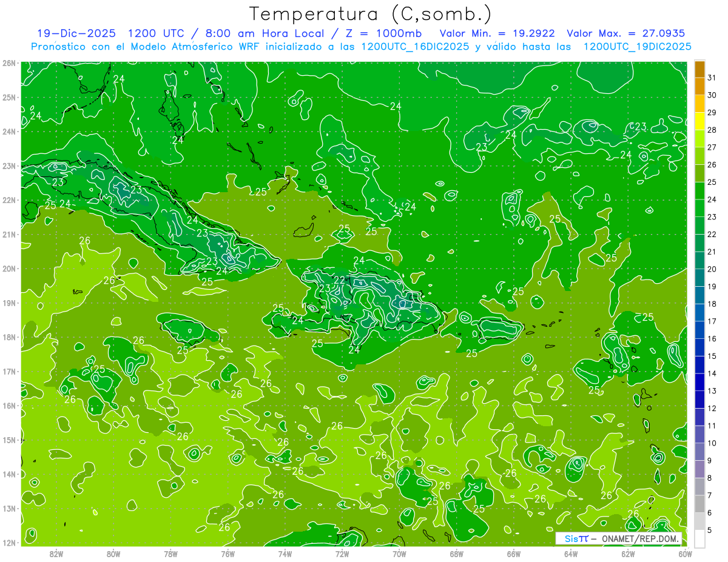
Task: Click the "64W" longitude axis label
Action: (571, 554)
